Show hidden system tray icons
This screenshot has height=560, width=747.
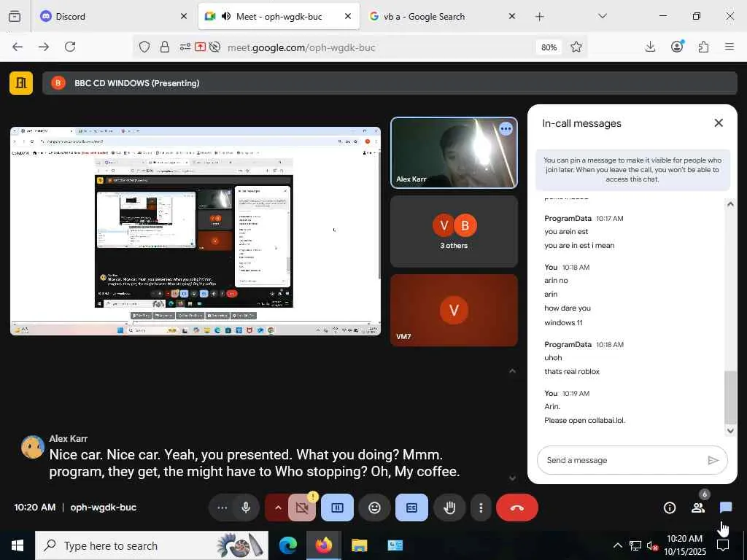pos(617,545)
